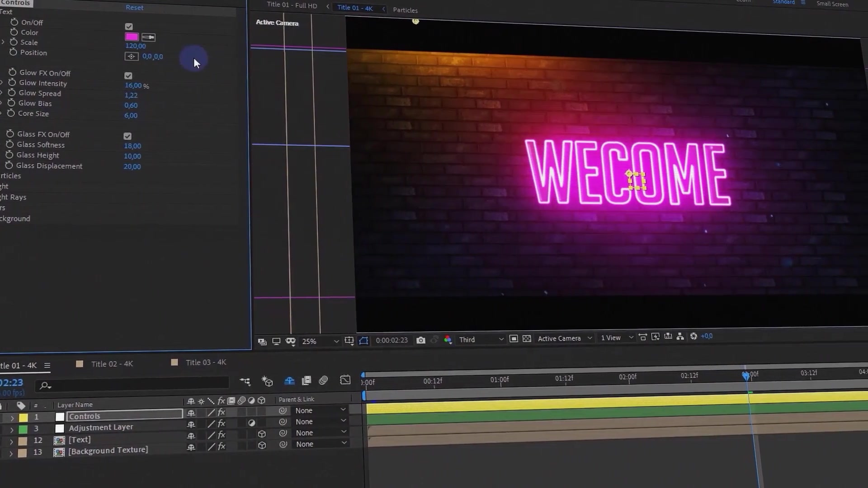The image size is (868, 488).
Task: Click the Toggle Transparency Grid icon
Action: pyautogui.click(x=527, y=338)
